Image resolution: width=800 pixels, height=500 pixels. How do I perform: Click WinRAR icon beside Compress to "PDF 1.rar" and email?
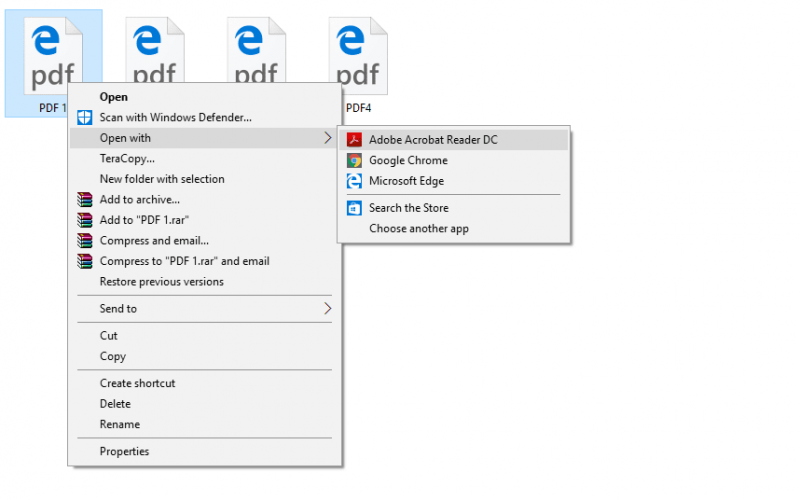(x=85, y=261)
